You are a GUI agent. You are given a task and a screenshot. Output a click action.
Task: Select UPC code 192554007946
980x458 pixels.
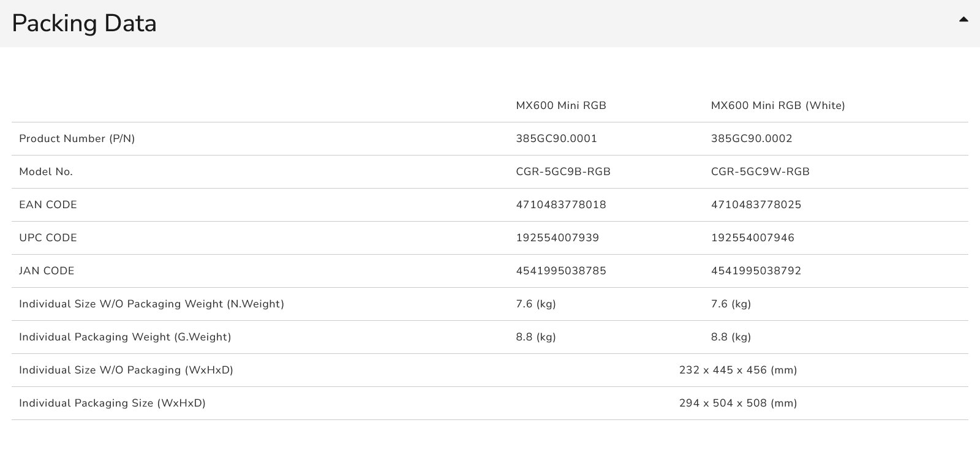point(752,238)
